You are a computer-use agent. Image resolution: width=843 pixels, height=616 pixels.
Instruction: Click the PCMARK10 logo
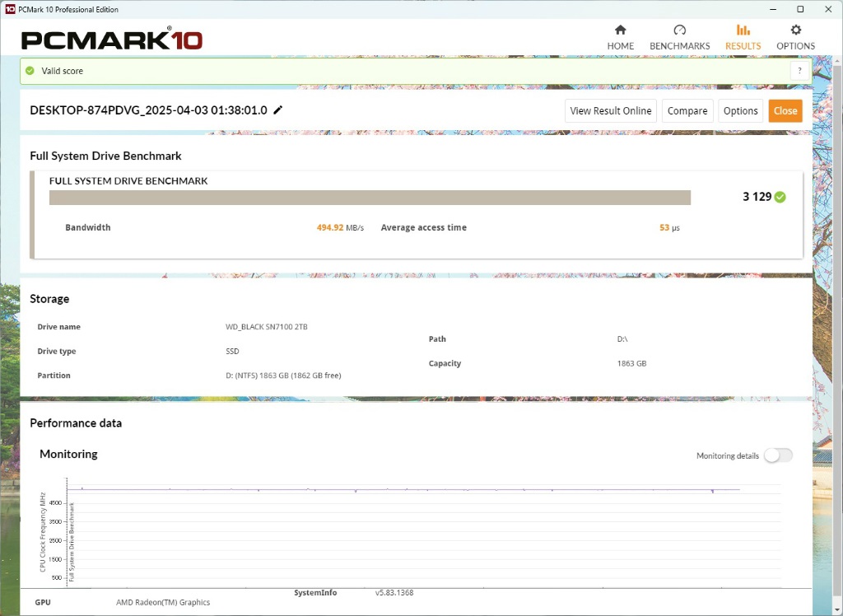[112, 40]
